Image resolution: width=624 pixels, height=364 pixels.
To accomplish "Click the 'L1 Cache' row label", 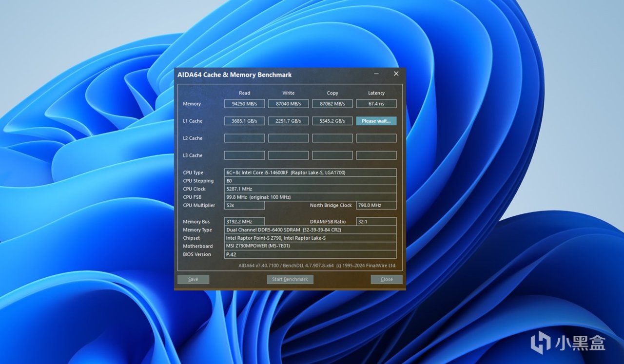I will tap(193, 121).
